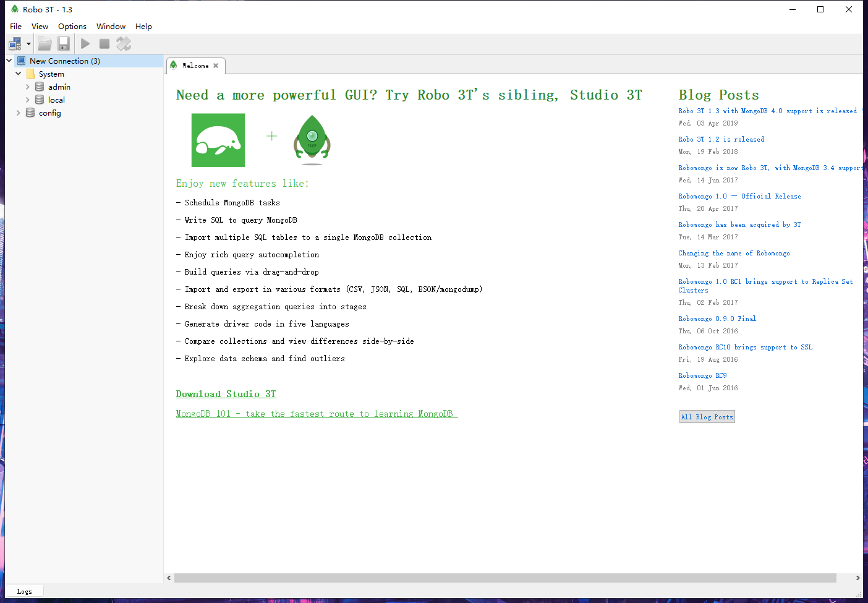The width and height of the screenshot is (868, 603).
Task: Open the Manage Connections icon
Action: click(14, 43)
